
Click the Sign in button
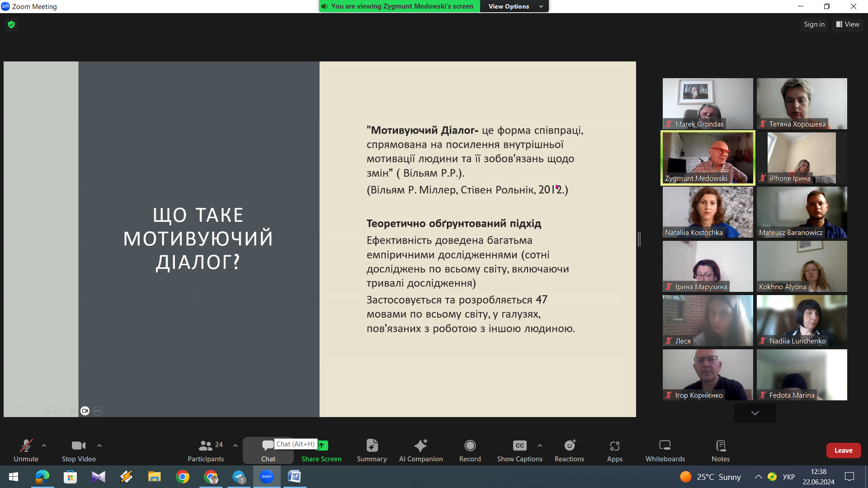point(814,24)
